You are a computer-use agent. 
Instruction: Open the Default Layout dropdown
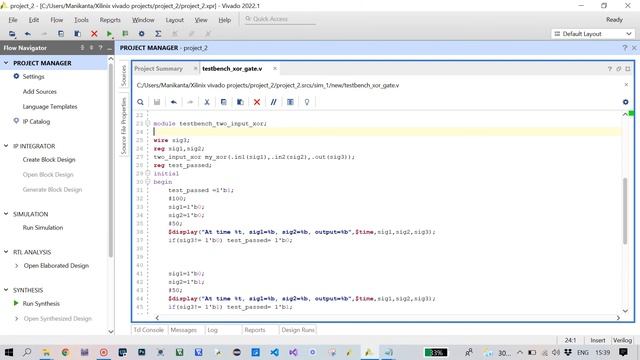[x=593, y=34]
